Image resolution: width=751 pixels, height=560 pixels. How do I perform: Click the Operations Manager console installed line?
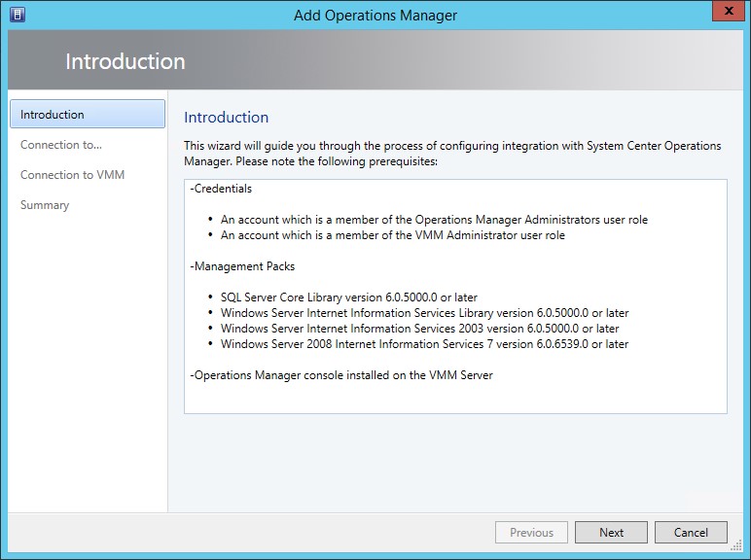341,375
